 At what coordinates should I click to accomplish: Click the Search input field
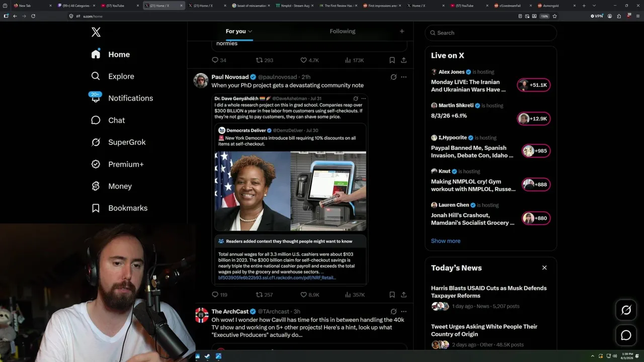tap(491, 33)
